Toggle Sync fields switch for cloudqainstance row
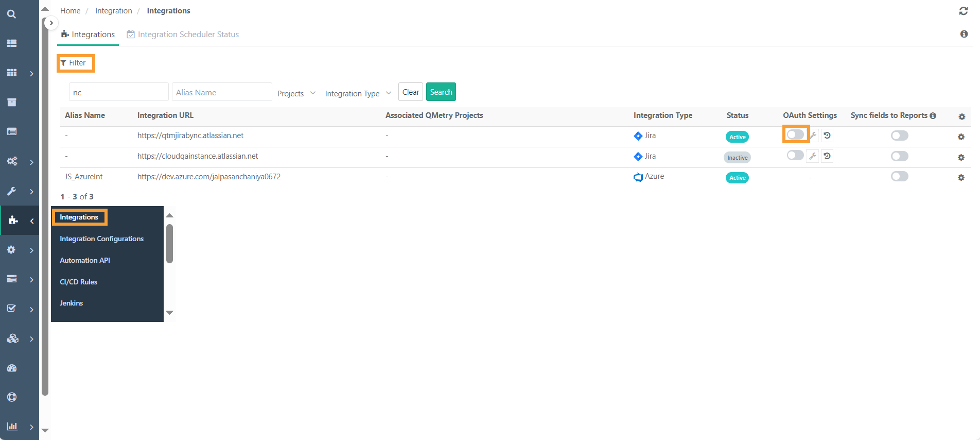The height and width of the screenshot is (440, 980). click(x=900, y=156)
